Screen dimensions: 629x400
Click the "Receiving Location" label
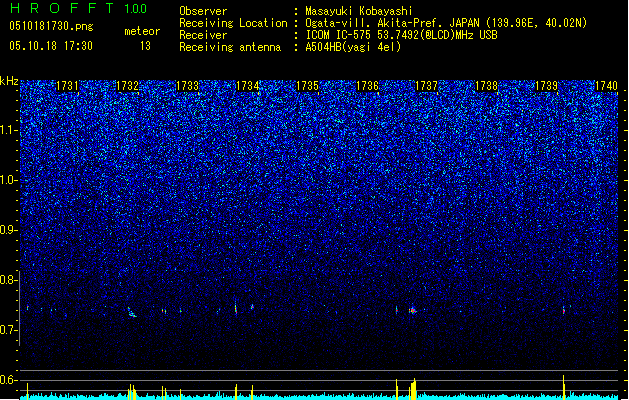click(233, 23)
